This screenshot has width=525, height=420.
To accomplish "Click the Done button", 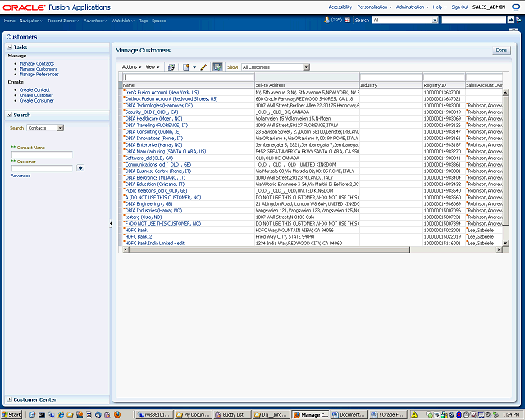I will 500,50.
